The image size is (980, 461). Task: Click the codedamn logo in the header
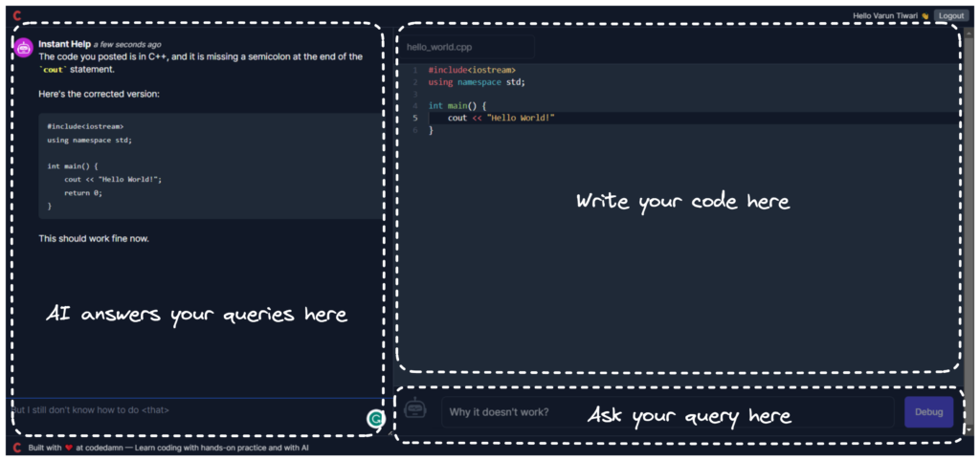pos(17,15)
